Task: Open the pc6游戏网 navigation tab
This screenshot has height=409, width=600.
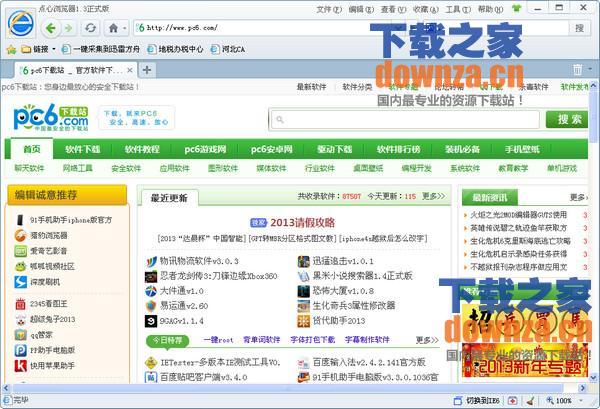Action: tap(205, 149)
